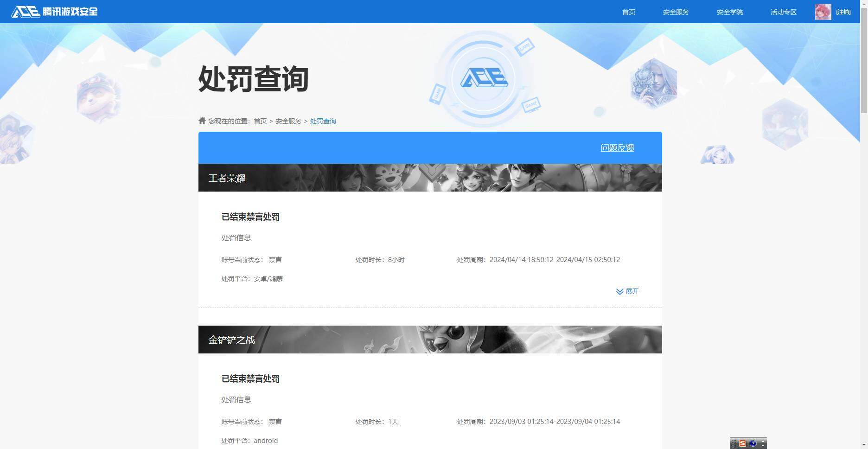Click 已结束禁言处罚 heading under 金铲铲之战
Viewport: 868px width, 449px height.
(x=250, y=378)
